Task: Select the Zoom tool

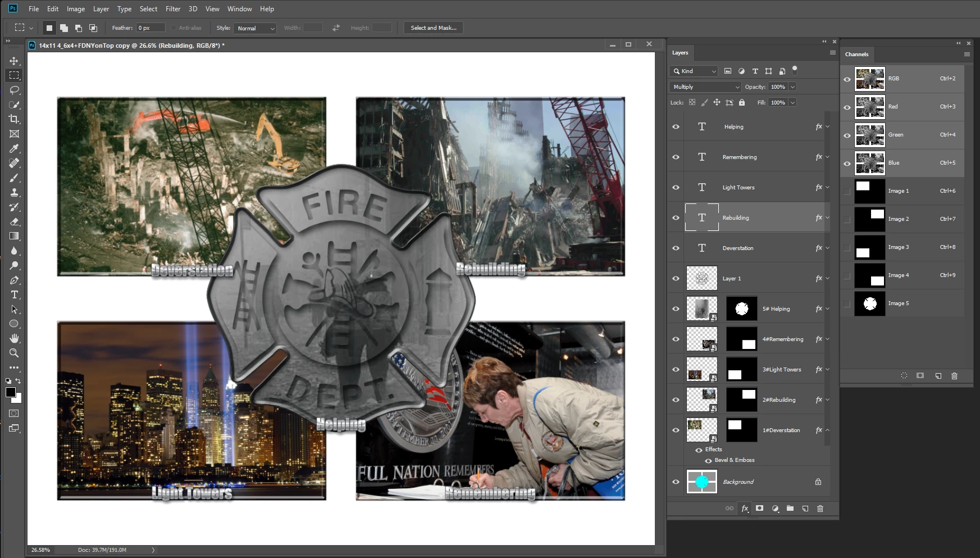Action: [14, 353]
